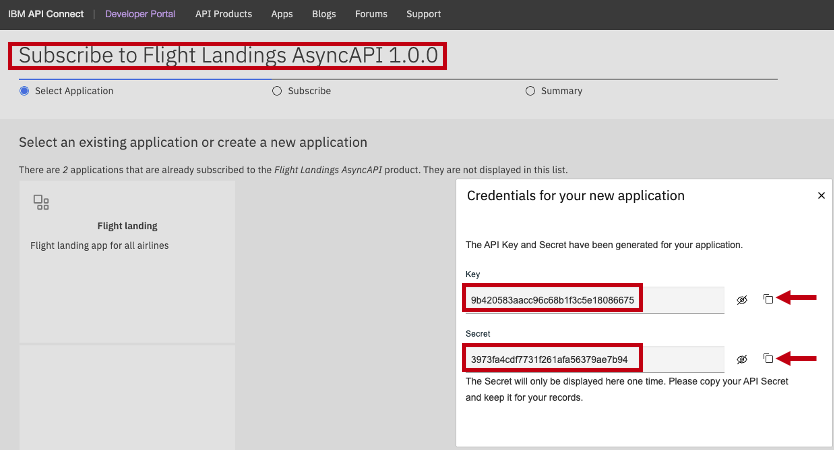Click the Developer Portal link
The image size is (834, 453).
tap(142, 14)
